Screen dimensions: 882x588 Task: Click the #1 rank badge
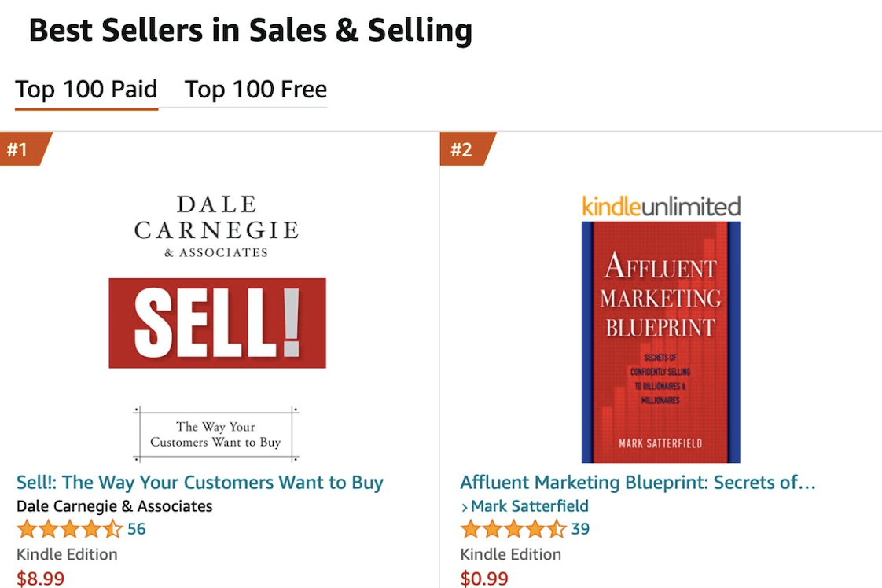[x=21, y=149]
